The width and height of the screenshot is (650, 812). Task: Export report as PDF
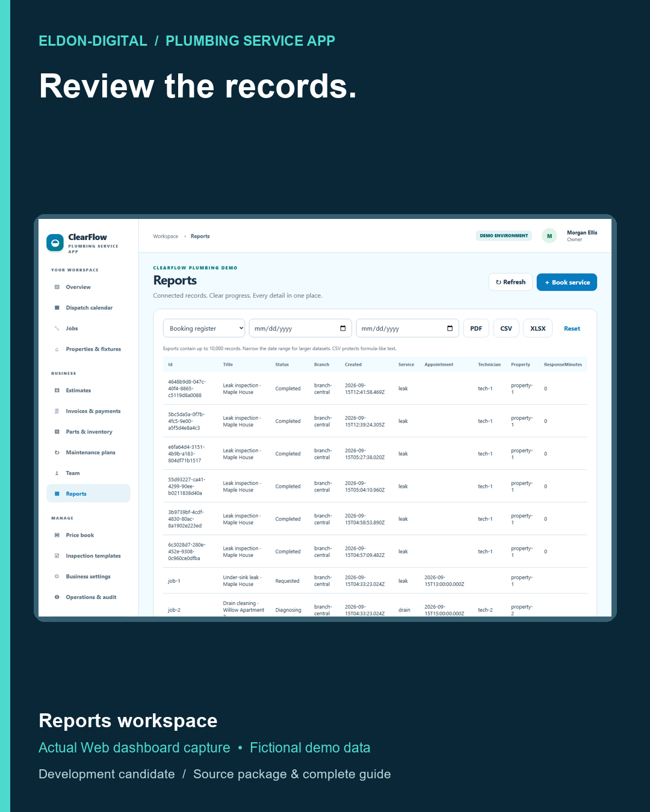tap(476, 328)
